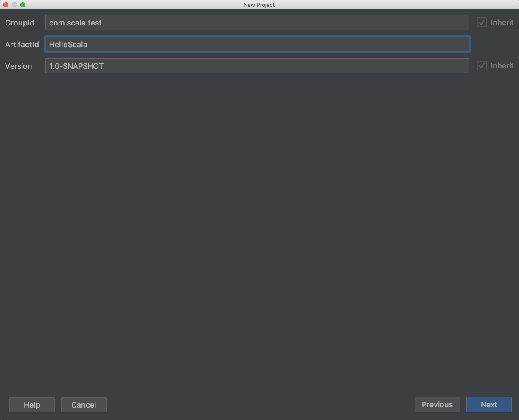Viewport: 519px width, 420px height.
Task: Focus the ArtifactId field with HelloScala
Action: pos(257,44)
